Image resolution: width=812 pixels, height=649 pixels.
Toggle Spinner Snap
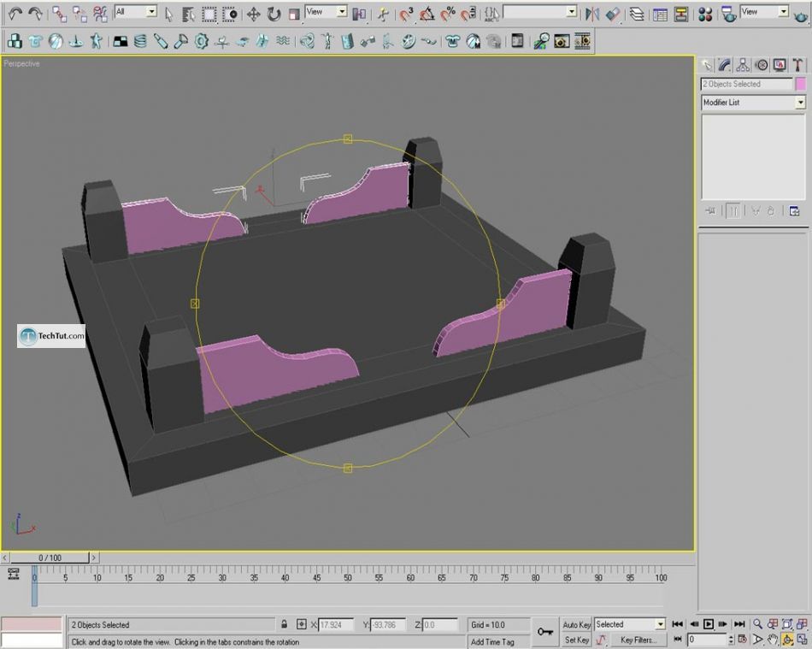tap(468, 14)
